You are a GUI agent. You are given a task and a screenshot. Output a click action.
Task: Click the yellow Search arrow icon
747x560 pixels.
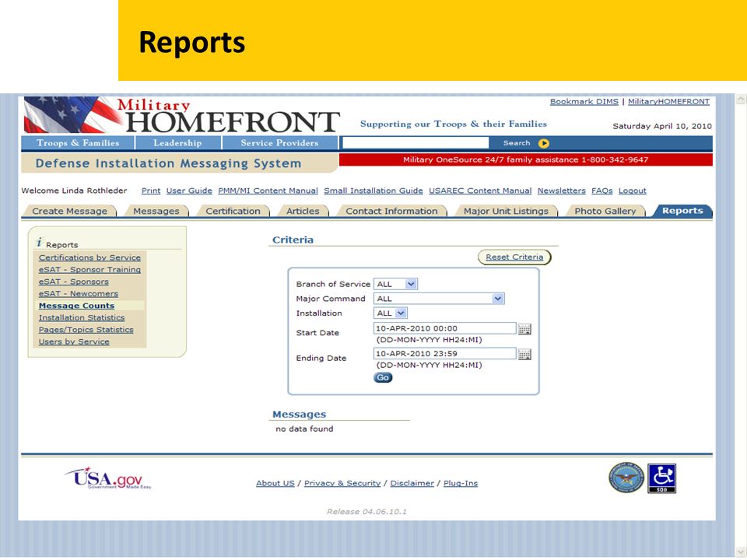544,143
